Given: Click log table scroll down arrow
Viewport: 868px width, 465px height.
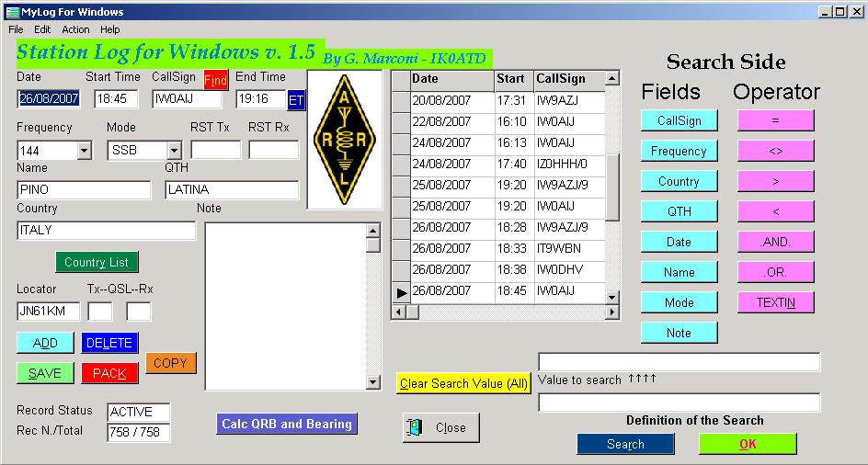Looking at the screenshot, I should click(611, 298).
